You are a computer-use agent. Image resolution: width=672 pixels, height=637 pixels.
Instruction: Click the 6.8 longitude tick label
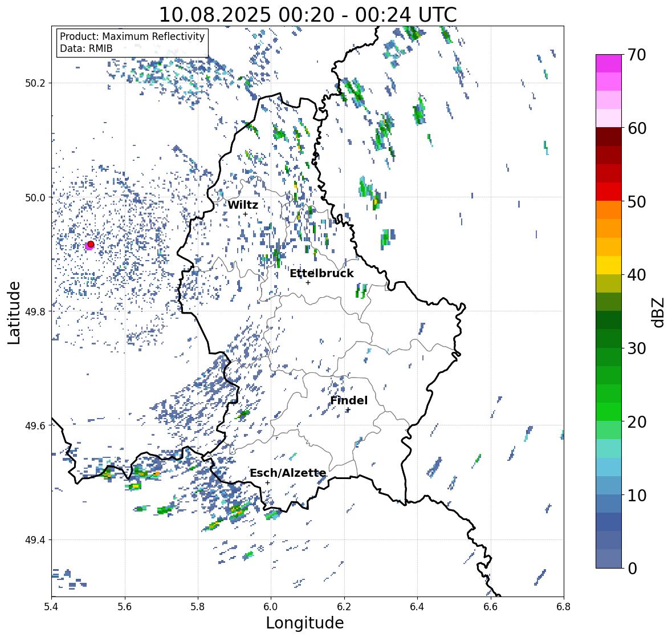coord(564,606)
